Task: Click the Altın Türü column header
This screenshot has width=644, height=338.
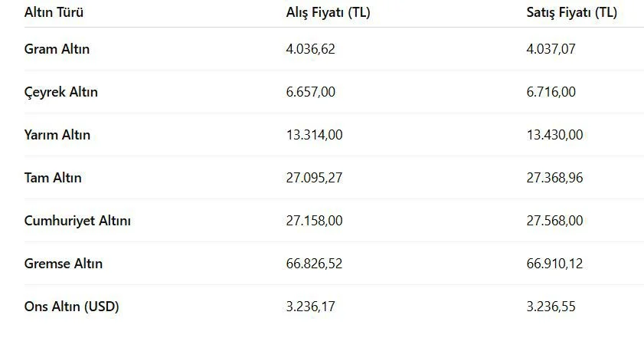Action: [x=54, y=12]
